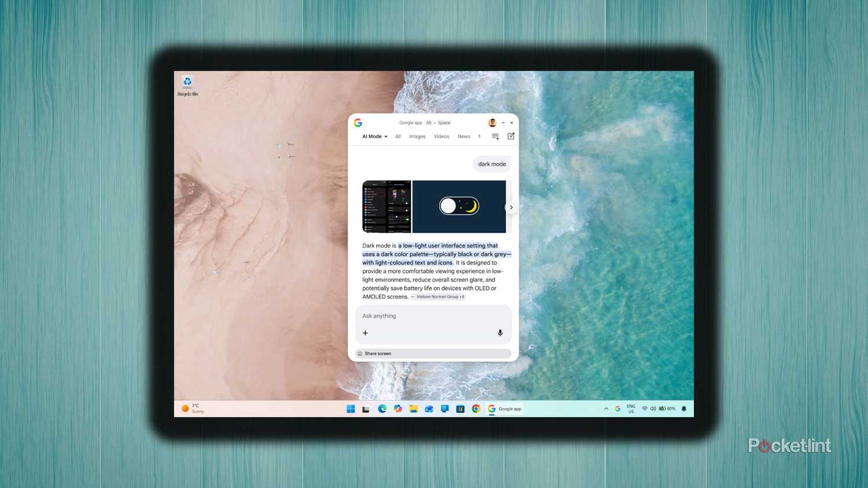This screenshot has width=868, height=488.
Task: Switch to the Videos tab
Action: click(x=441, y=136)
